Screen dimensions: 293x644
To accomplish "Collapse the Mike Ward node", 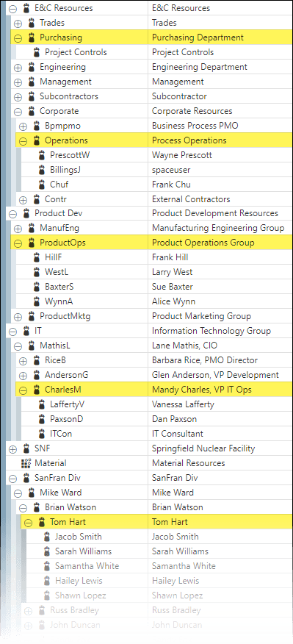I will (x=18, y=493).
